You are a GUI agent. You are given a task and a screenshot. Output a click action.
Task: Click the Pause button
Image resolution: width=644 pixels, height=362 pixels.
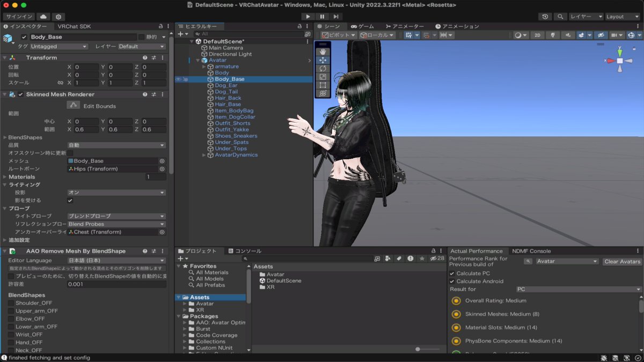click(322, 17)
